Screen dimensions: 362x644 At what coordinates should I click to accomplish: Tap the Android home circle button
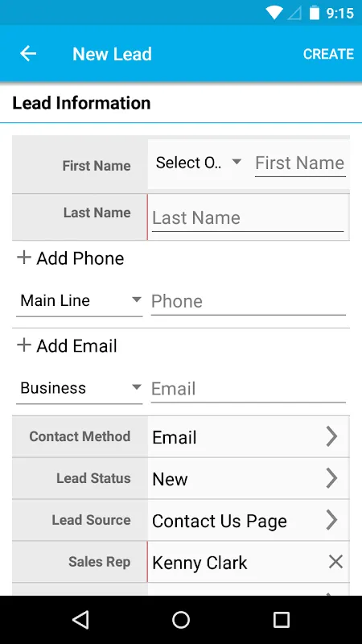180,620
